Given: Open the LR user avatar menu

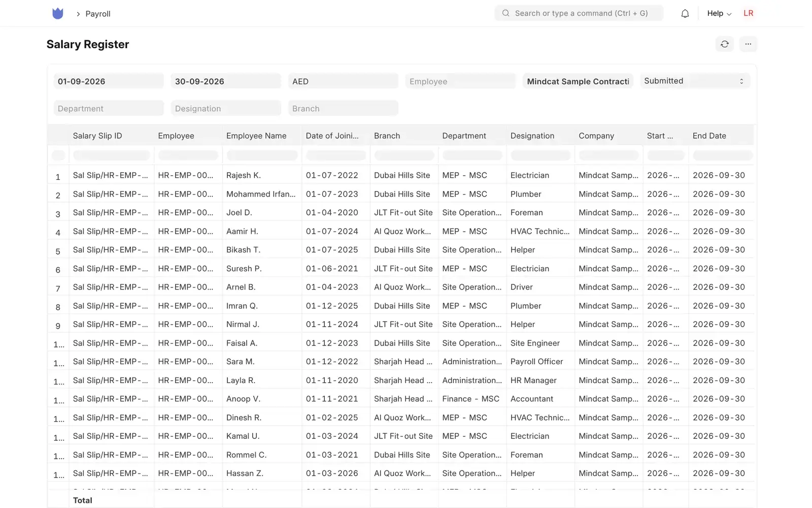Looking at the screenshot, I should point(748,13).
